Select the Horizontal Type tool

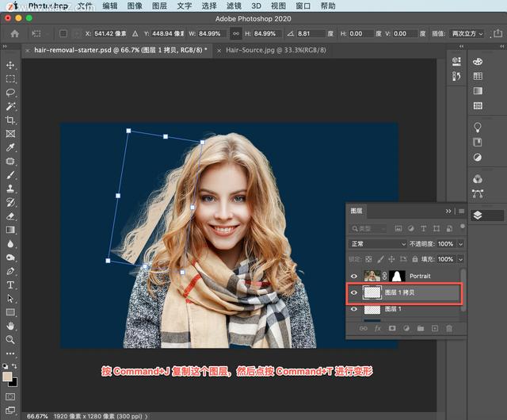coord(10,284)
